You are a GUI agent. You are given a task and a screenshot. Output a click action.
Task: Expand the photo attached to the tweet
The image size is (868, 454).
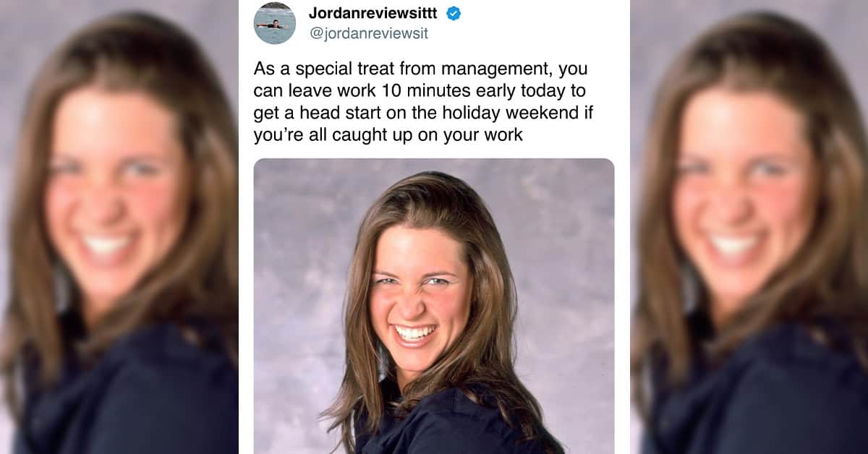[434, 307]
